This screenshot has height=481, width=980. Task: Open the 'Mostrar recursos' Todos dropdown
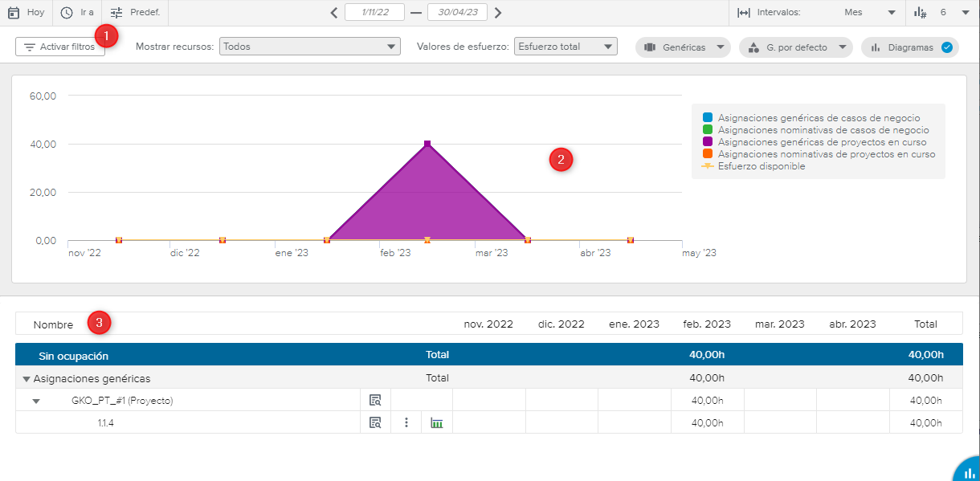pos(309,47)
